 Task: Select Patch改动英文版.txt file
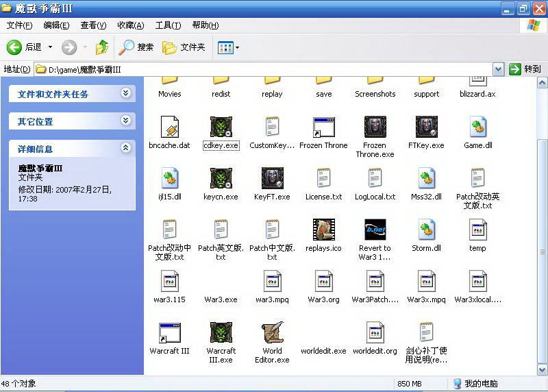click(477, 178)
